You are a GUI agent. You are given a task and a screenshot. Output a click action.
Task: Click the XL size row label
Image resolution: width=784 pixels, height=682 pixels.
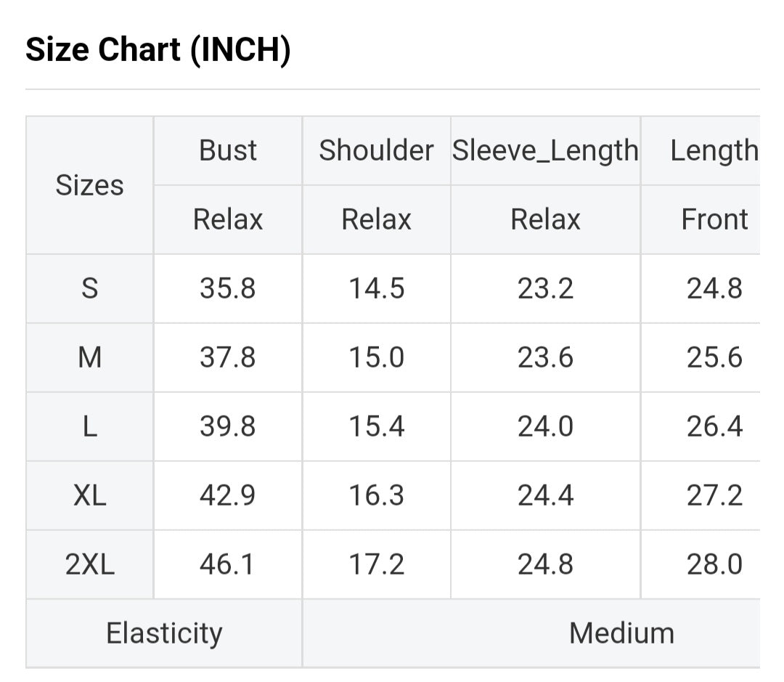(x=89, y=495)
